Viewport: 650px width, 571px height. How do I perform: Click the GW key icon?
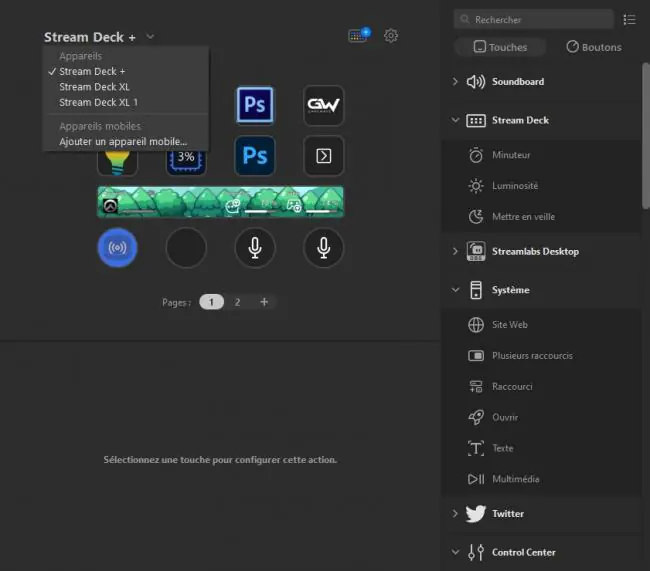(x=323, y=105)
